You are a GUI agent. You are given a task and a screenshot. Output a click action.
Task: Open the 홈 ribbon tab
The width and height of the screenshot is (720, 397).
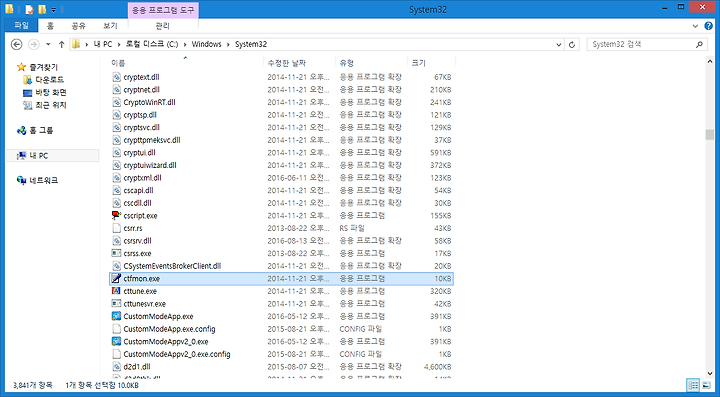click(x=50, y=26)
